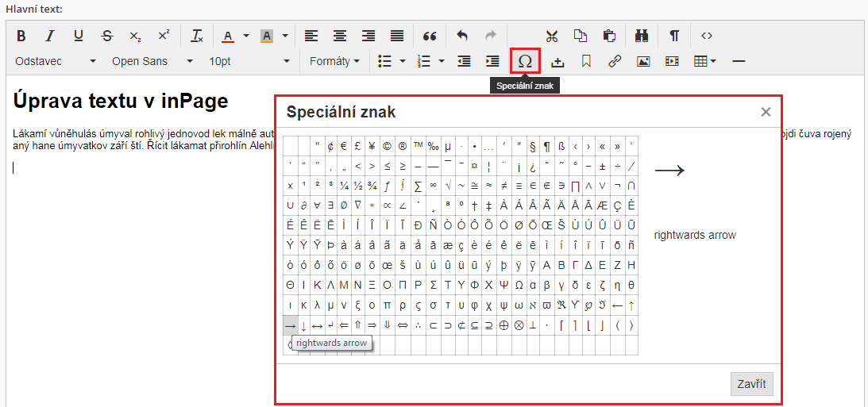This screenshot has width=868, height=407.
Task: Open the 10pt font size dropdown
Action: click(249, 61)
